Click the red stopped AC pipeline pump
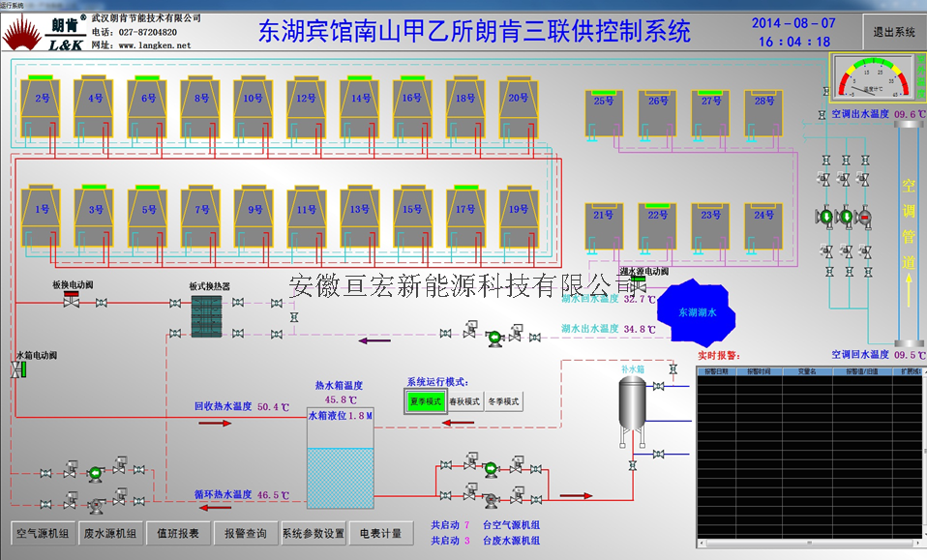This screenshot has width=927, height=560. pyautogui.click(x=864, y=217)
